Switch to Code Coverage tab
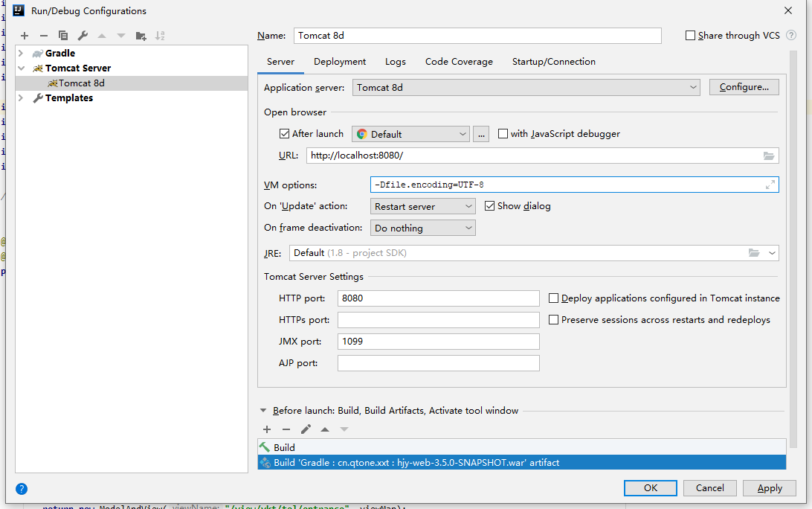The height and width of the screenshot is (509, 812). tap(459, 62)
